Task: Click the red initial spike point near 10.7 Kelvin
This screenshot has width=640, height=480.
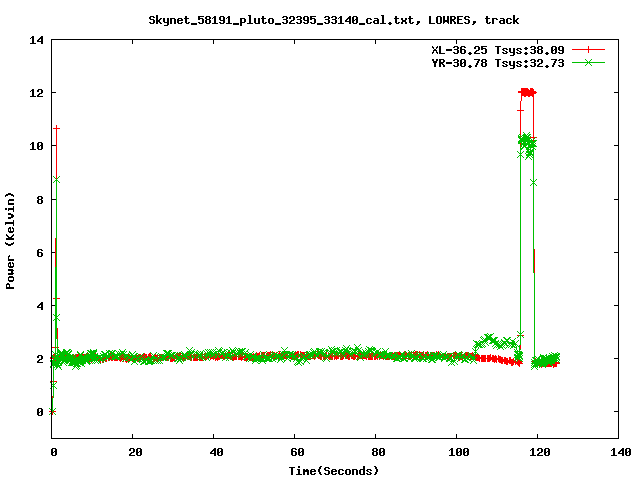Action: tap(56, 129)
